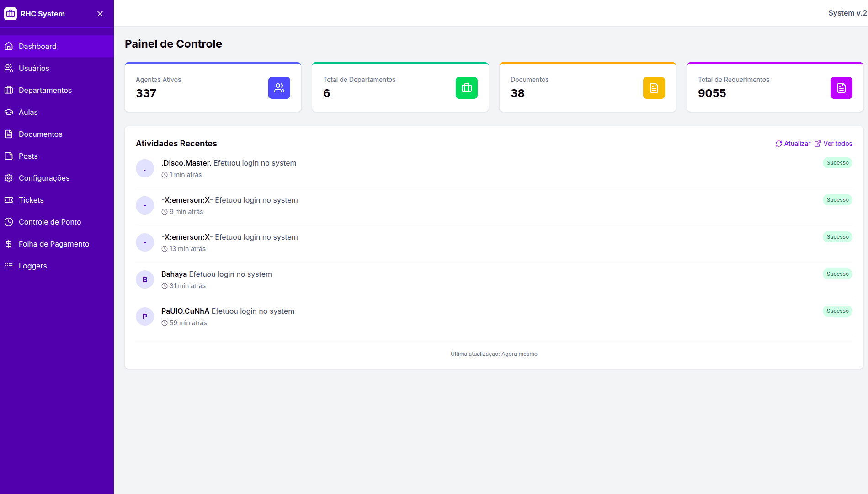Click the green Total de Departamentos briefcase icon
The height and width of the screenshot is (494, 868).
466,88
